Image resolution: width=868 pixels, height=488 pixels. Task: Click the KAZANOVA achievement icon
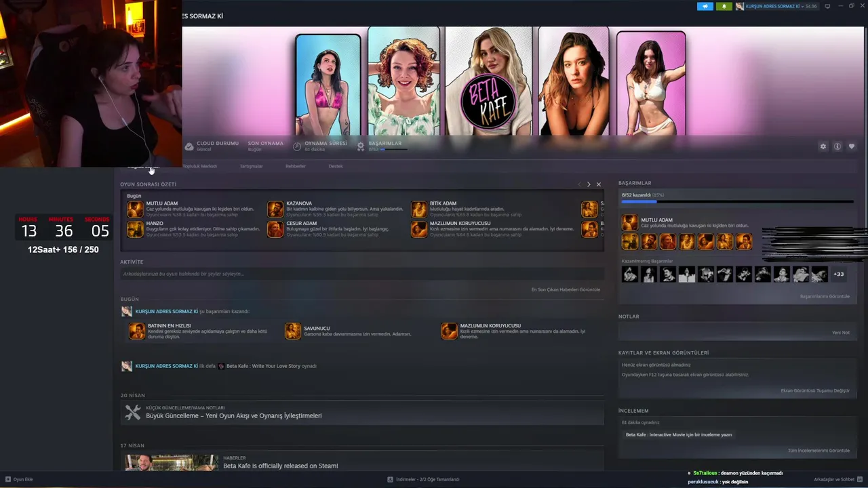coord(275,209)
